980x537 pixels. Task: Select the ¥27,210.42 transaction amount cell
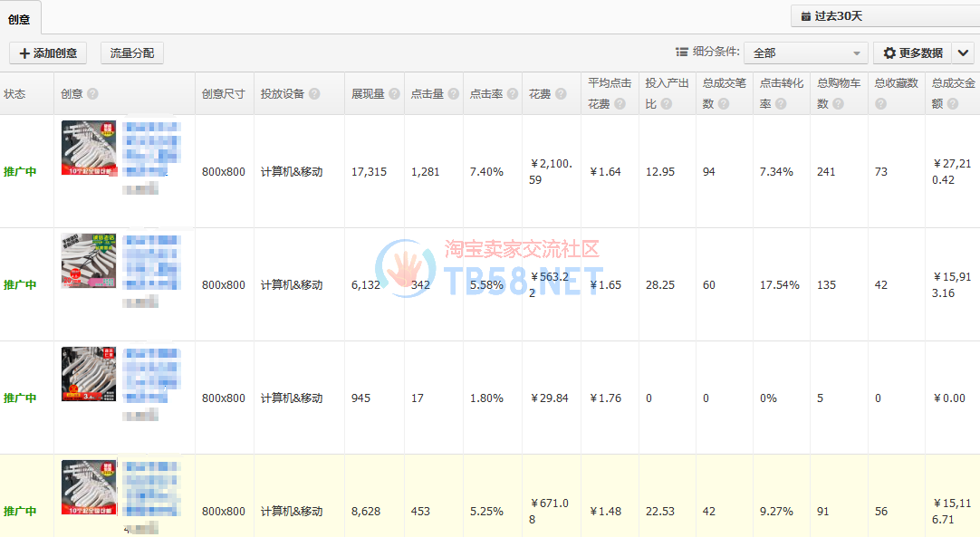[x=952, y=171]
